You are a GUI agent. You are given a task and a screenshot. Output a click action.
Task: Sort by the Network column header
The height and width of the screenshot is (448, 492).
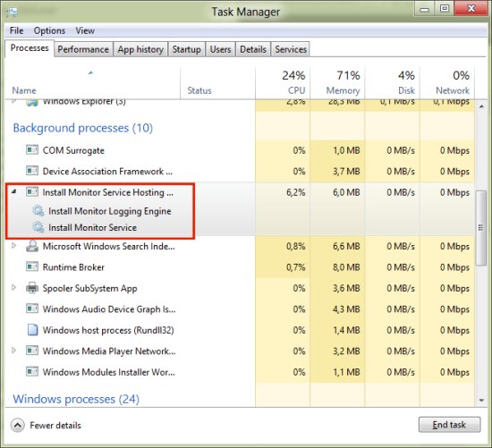(447, 83)
